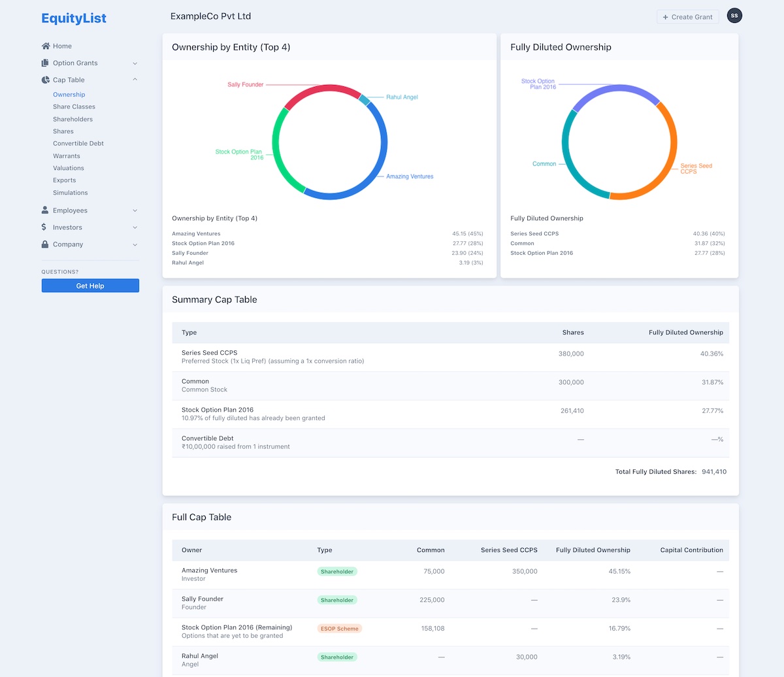784x677 pixels.
Task: Select Simulations from Cap Table submenu
Action: 70,193
